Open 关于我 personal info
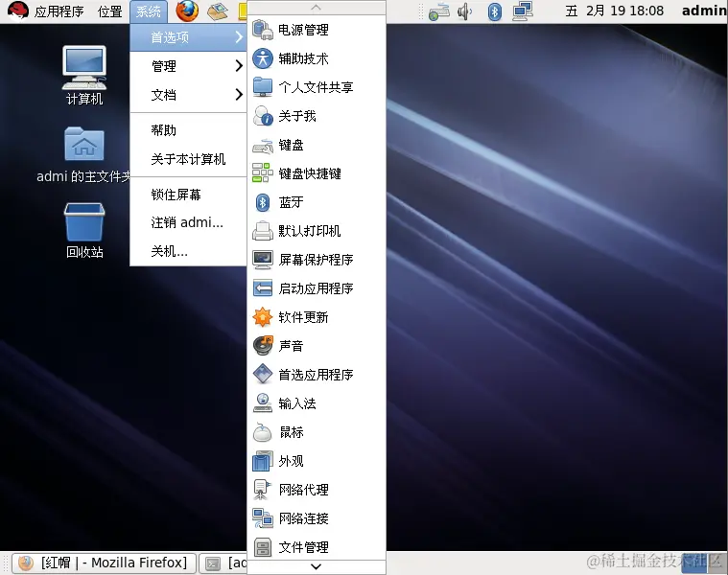 (x=317, y=116)
